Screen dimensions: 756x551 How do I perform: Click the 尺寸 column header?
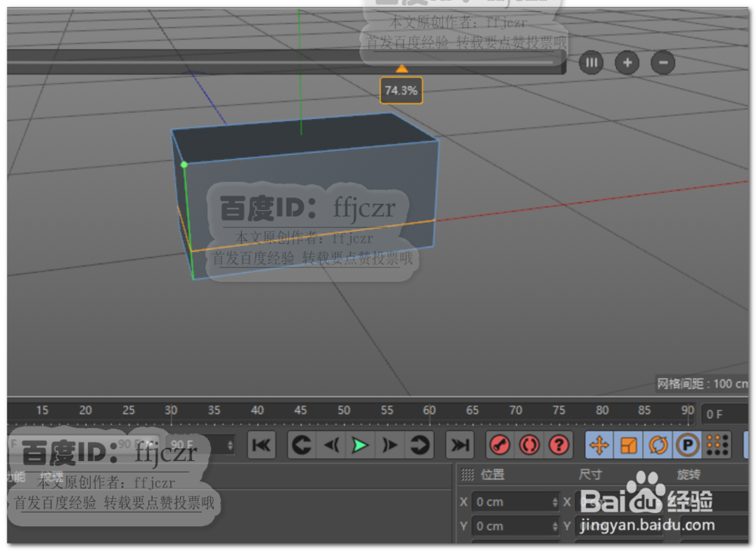(590, 475)
